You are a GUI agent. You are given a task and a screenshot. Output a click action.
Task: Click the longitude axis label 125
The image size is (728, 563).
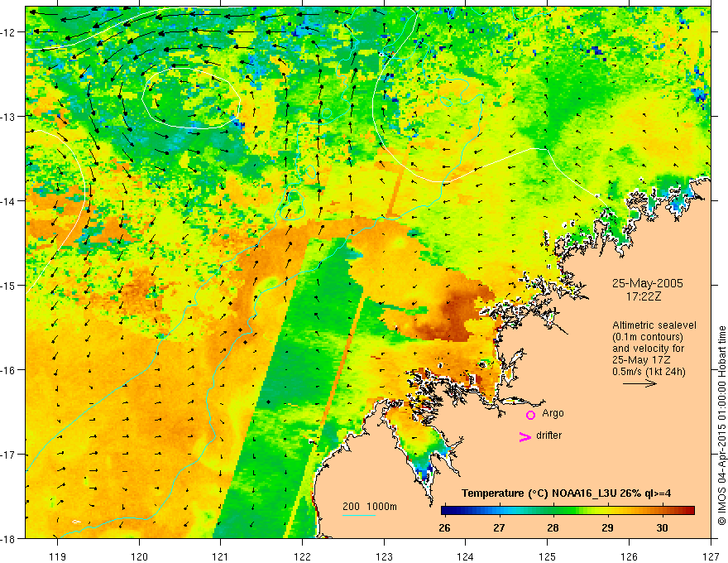(x=547, y=556)
